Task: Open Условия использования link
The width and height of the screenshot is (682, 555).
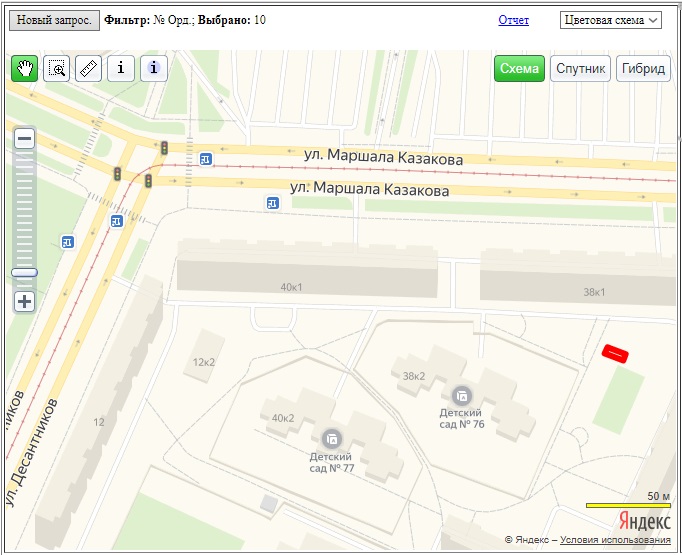Action: 615,540
